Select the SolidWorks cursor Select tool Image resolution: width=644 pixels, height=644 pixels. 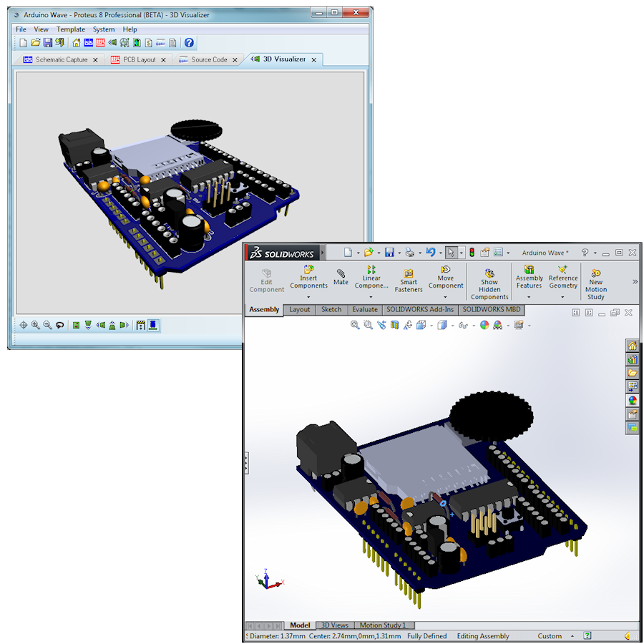pos(451,252)
